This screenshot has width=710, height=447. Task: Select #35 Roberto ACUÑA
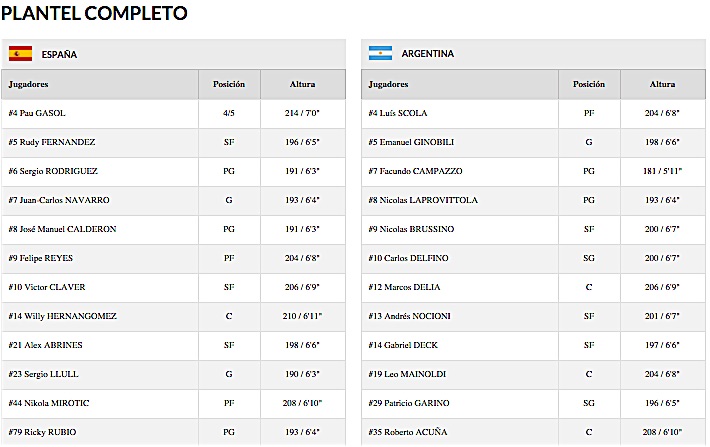(409, 433)
